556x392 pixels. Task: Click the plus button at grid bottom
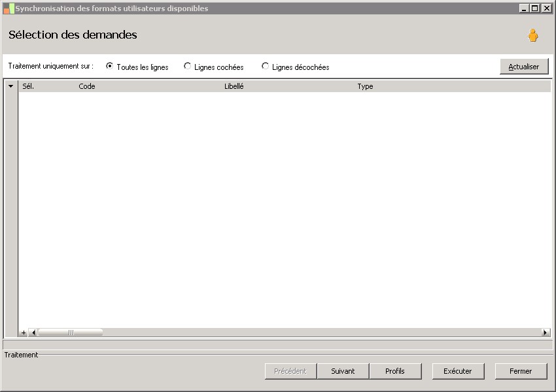pos(24,333)
